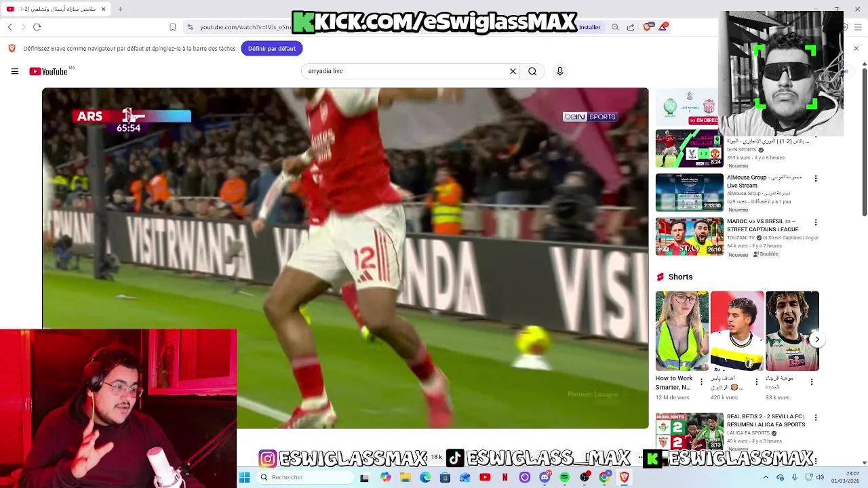
Task: Open options menu for the 420 k vues short
Action: point(756,382)
